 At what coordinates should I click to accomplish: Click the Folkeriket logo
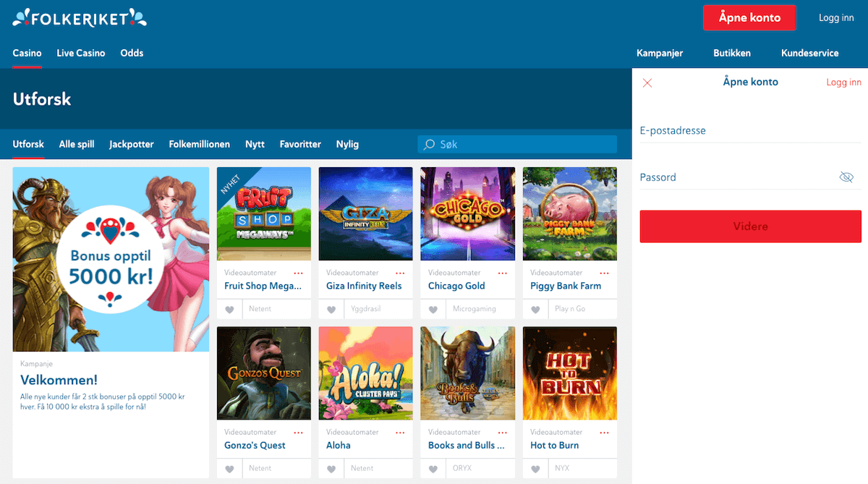pos(80,18)
